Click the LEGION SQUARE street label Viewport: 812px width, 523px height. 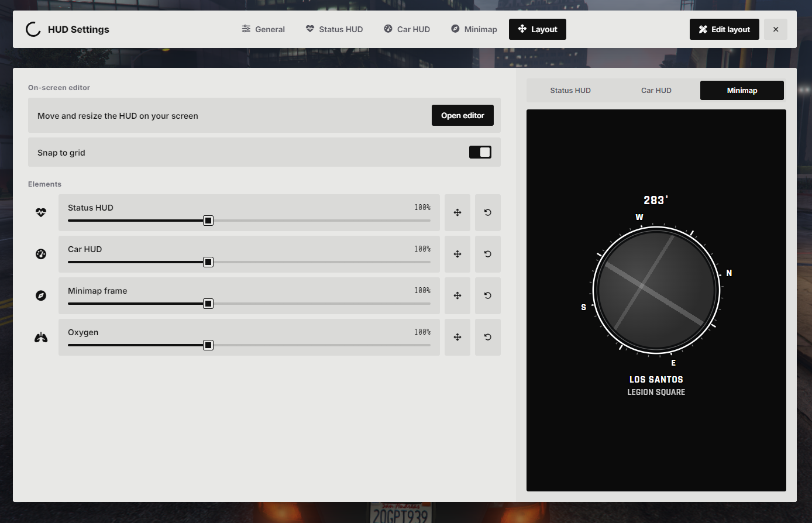point(656,392)
